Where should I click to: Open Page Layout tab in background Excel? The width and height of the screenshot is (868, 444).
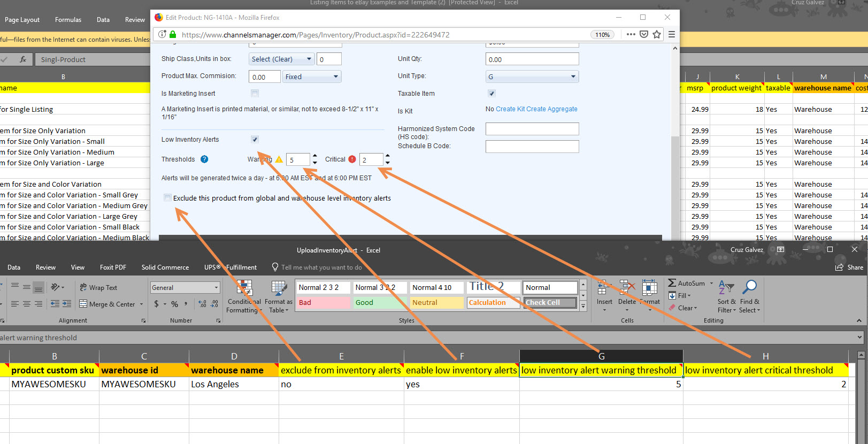pyautogui.click(x=22, y=20)
